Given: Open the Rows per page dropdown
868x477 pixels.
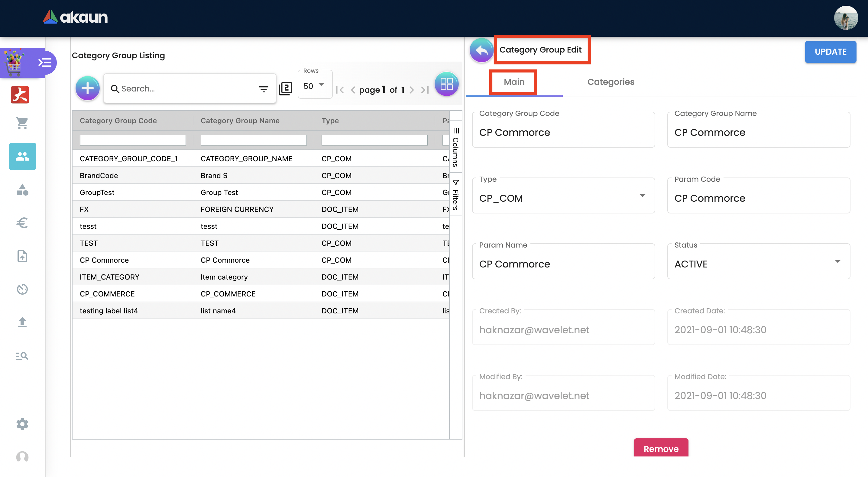Looking at the screenshot, I should pyautogui.click(x=314, y=86).
